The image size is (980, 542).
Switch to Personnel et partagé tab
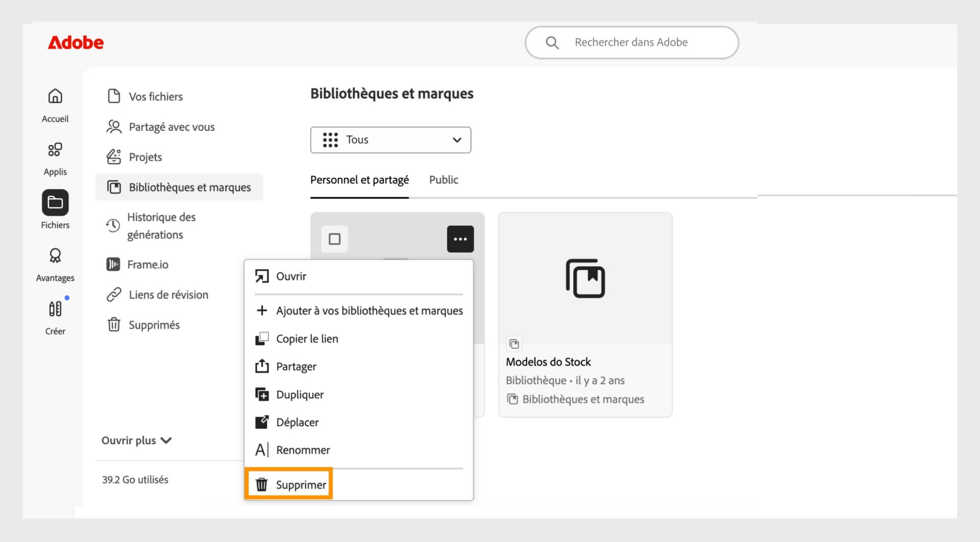click(359, 180)
